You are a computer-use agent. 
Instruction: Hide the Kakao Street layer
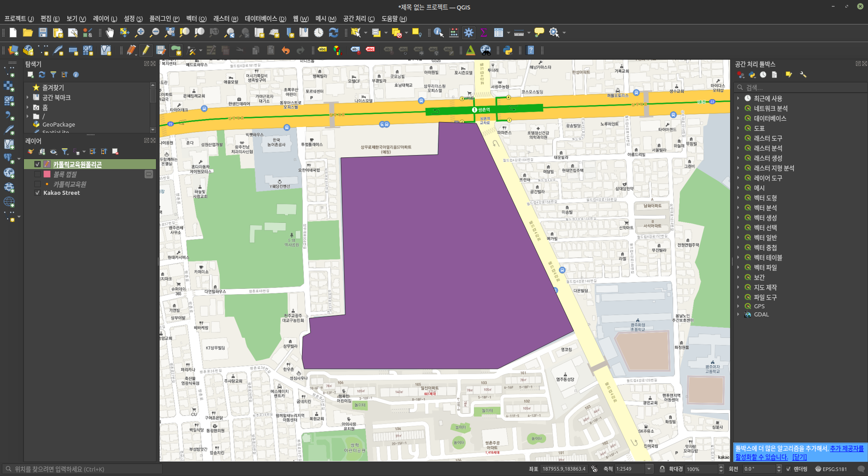[38, 193]
